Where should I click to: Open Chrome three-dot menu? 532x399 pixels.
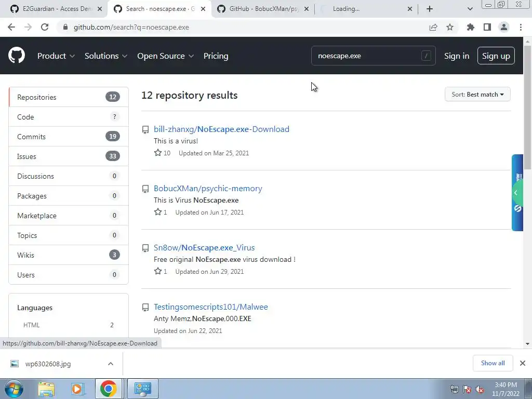[521, 27]
